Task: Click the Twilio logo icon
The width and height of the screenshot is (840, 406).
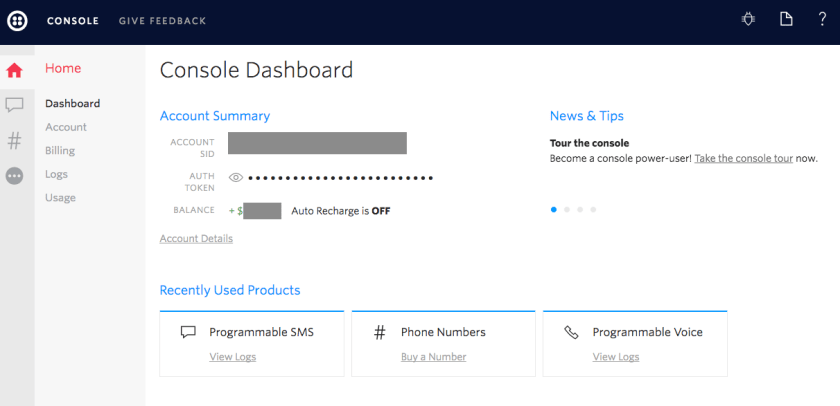Action: 18,20
